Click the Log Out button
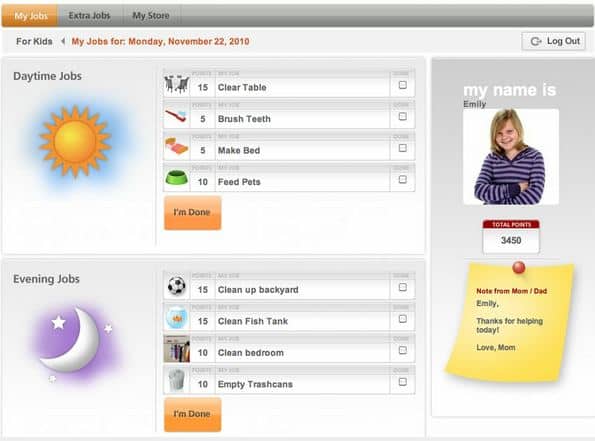This screenshot has width=595, height=441. click(x=553, y=41)
